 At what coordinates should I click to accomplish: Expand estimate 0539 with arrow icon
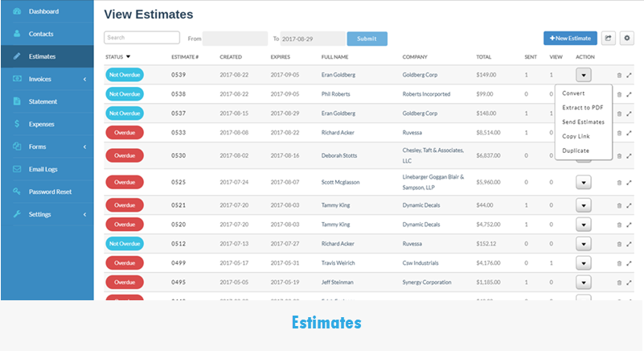click(629, 76)
